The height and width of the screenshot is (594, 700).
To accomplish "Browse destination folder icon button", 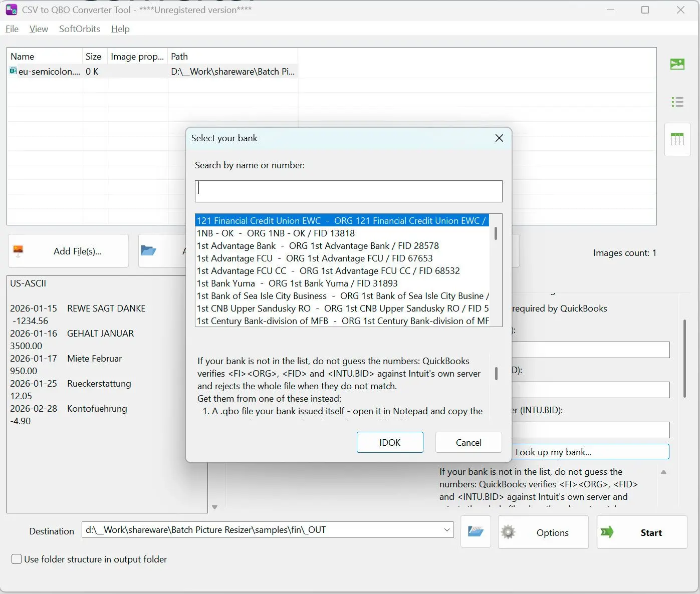I will 476,531.
